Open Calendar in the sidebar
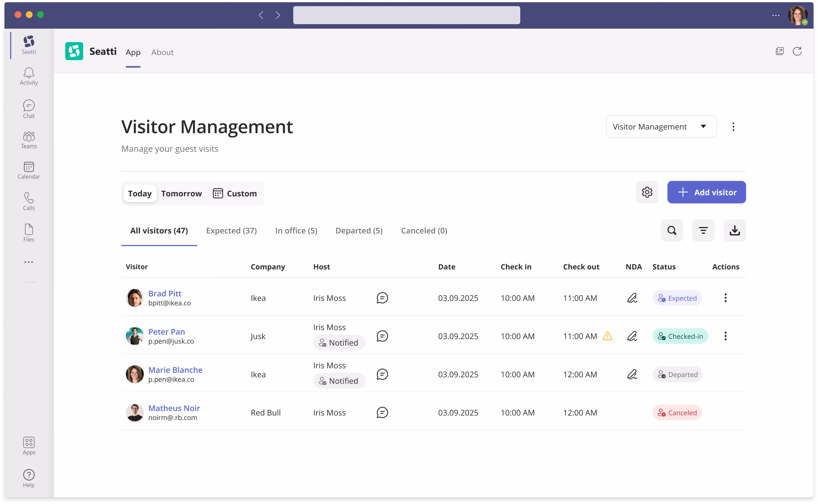 coord(29,171)
